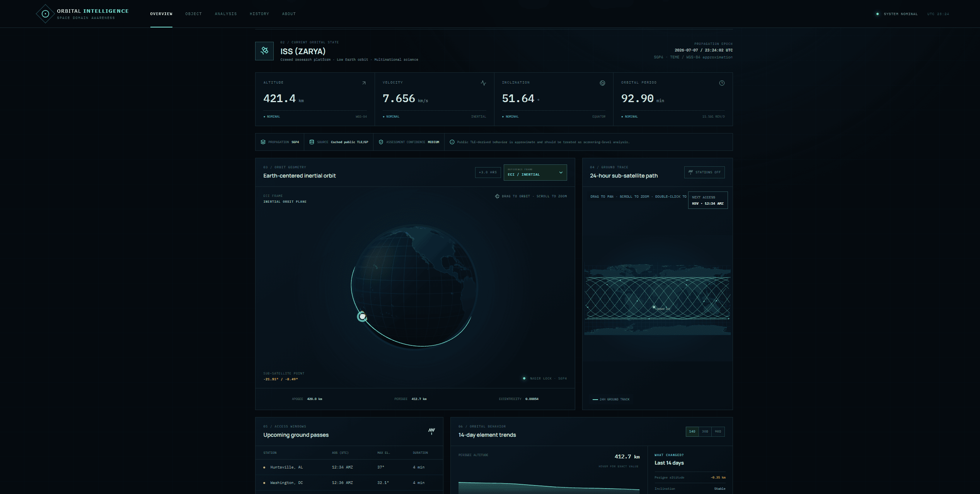980x494 pixels.
Task: Click the Inclination 51.64 card
Action: (554, 99)
